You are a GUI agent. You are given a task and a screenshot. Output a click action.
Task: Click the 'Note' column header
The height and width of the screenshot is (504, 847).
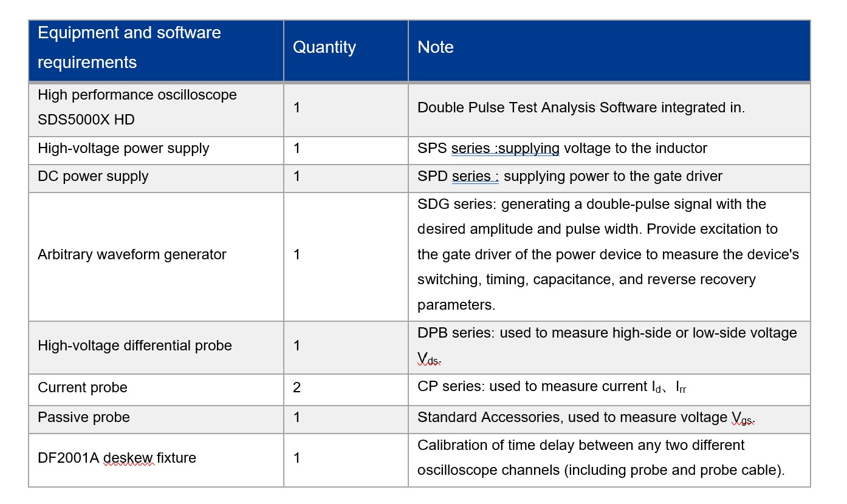tap(436, 47)
